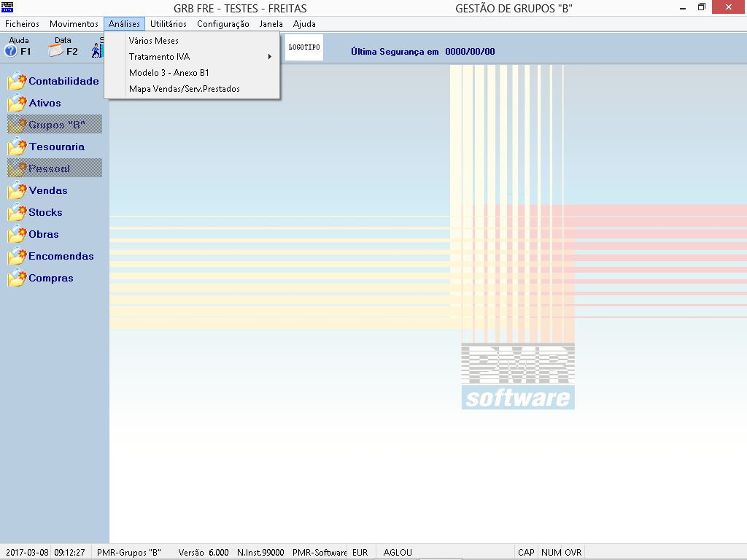Click the 09:12:27 time in status bar

pos(69,553)
